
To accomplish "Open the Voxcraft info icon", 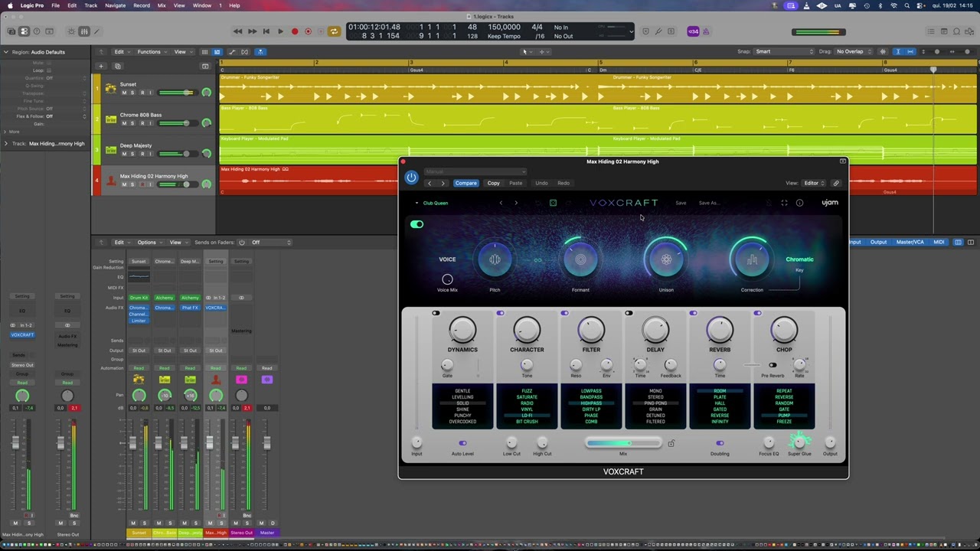I will pos(799,203).
